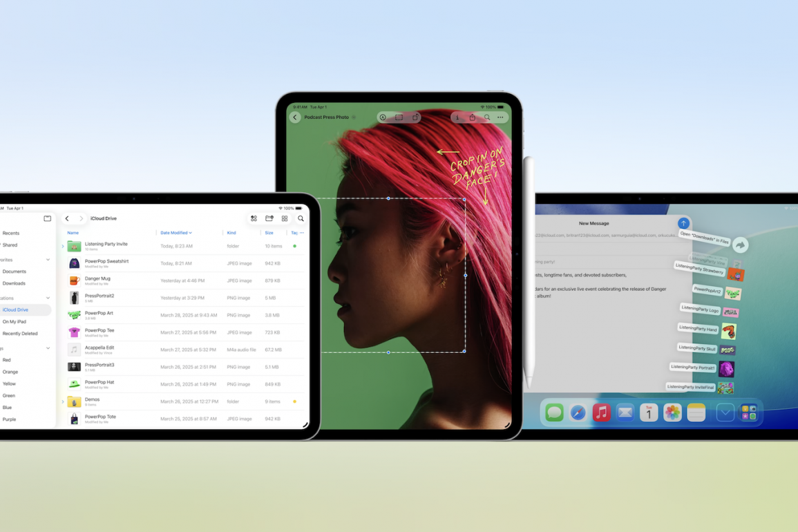This screenshot has height=532, width=798.
Task: Tap the blue send arrow in New Message
Action: (683, 223)
